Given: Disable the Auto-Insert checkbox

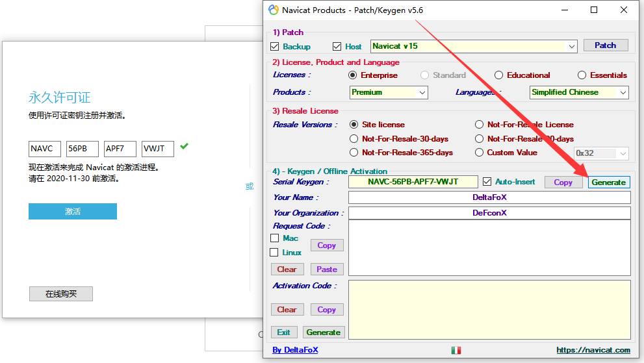Looking at the screenshot, I should coord(487,182).
